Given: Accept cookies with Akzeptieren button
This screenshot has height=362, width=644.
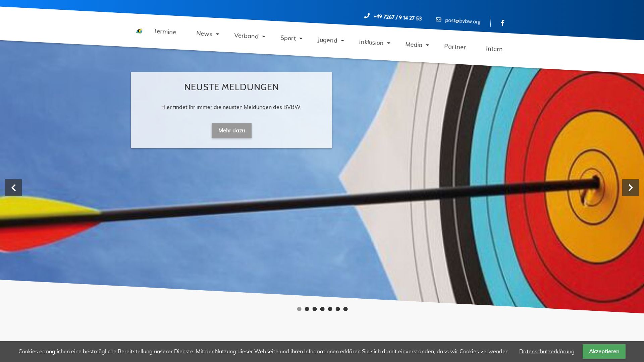Looking at the screenshot, I should (604, 351).
